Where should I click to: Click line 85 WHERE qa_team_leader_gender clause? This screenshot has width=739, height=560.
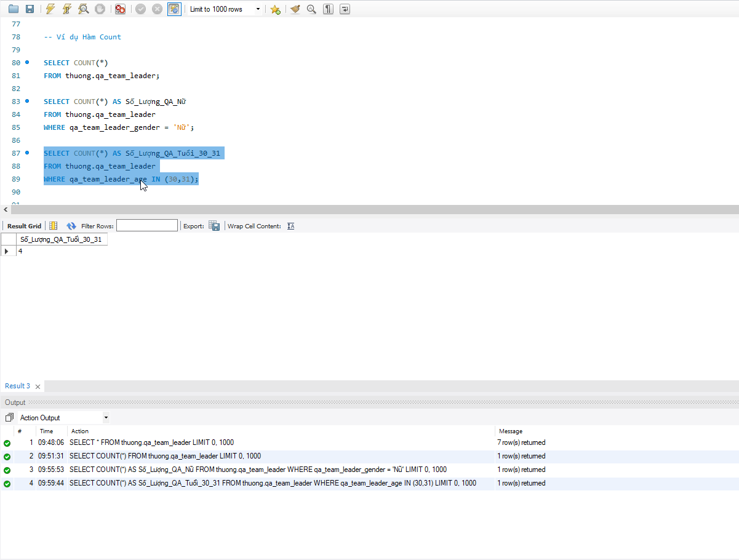click(x=119, y=127)
